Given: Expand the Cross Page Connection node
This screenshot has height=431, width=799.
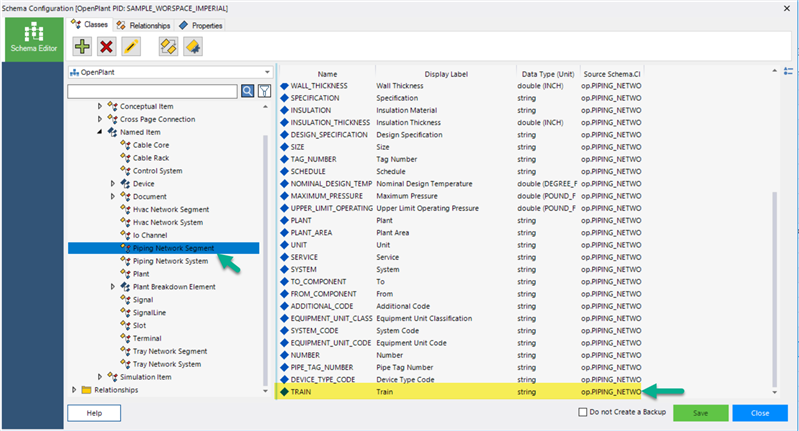Looking at the screenshot, I should 100,119.
